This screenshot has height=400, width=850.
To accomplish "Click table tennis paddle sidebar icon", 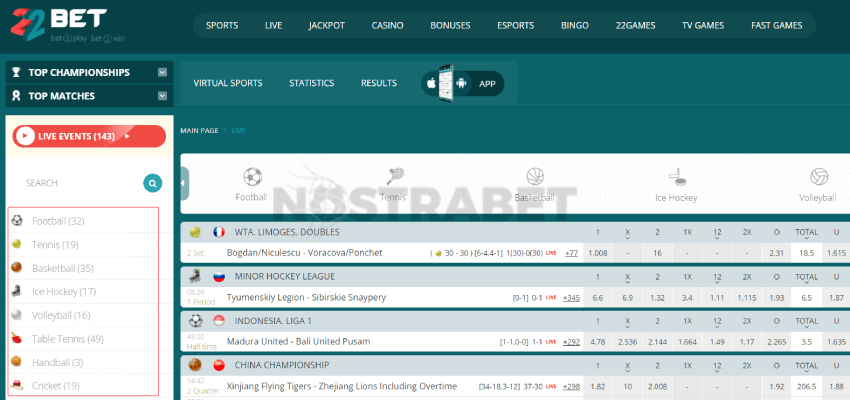I will [17, 339].
